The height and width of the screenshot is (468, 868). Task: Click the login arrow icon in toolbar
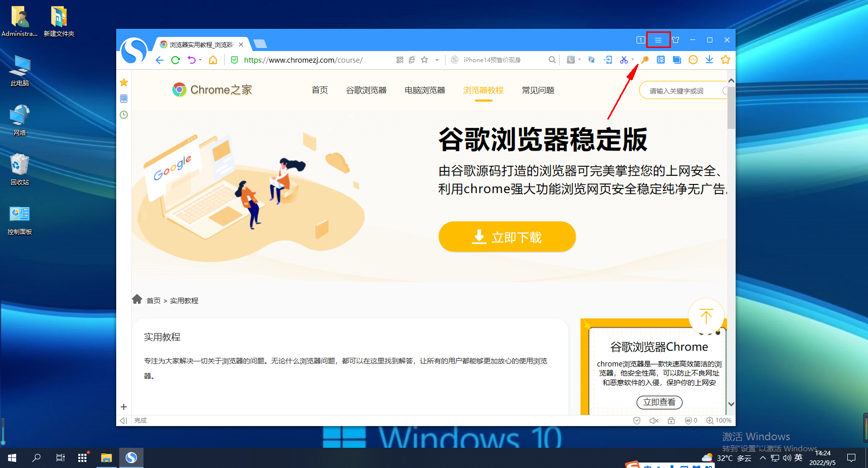608,60
